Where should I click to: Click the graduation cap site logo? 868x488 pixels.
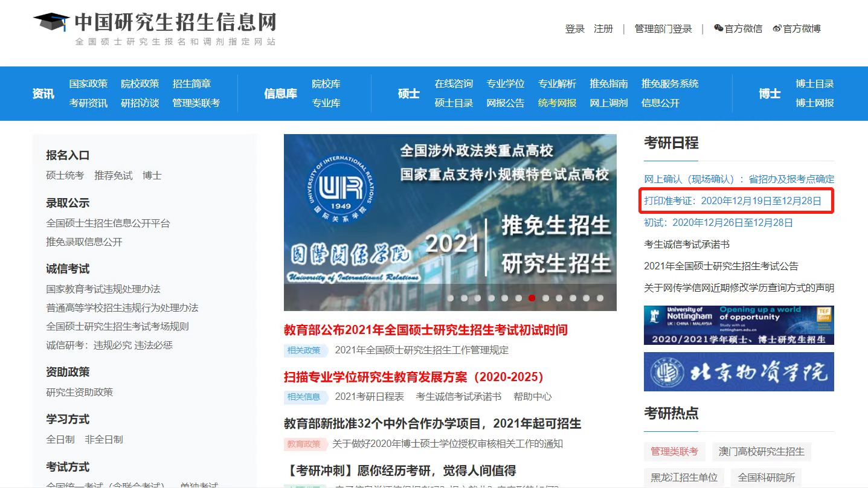(x=52, y=22)
